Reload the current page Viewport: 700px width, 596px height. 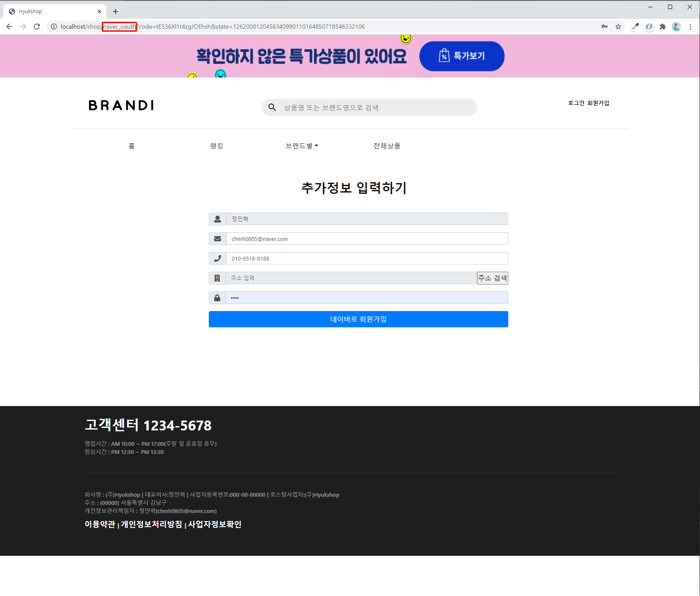[x=37, y=27]
